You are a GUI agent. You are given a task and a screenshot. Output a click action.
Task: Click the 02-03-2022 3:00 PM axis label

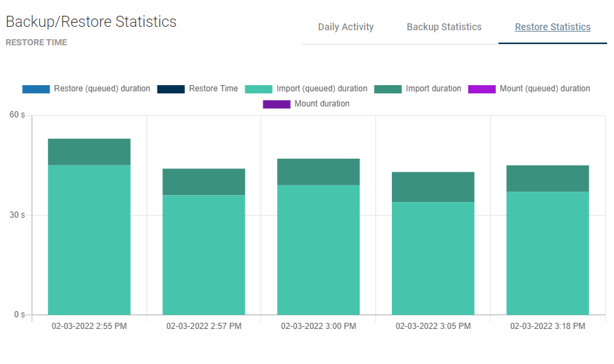[x=318, y=326]
